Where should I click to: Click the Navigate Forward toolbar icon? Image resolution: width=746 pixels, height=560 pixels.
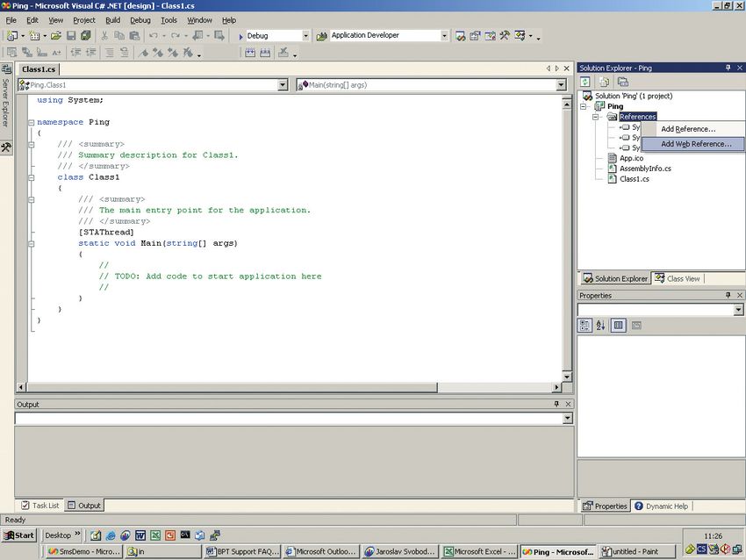(219, 36)
